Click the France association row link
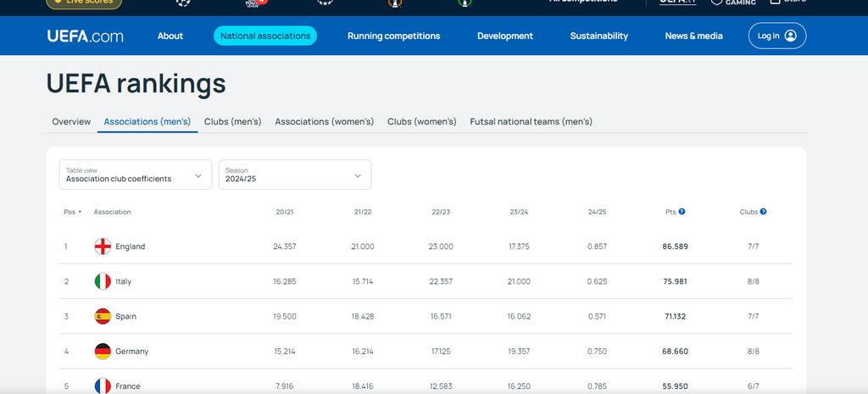Image resolution: width=868 pixels, height=394 pixels. pyautogui.click(x=130, y=386)
